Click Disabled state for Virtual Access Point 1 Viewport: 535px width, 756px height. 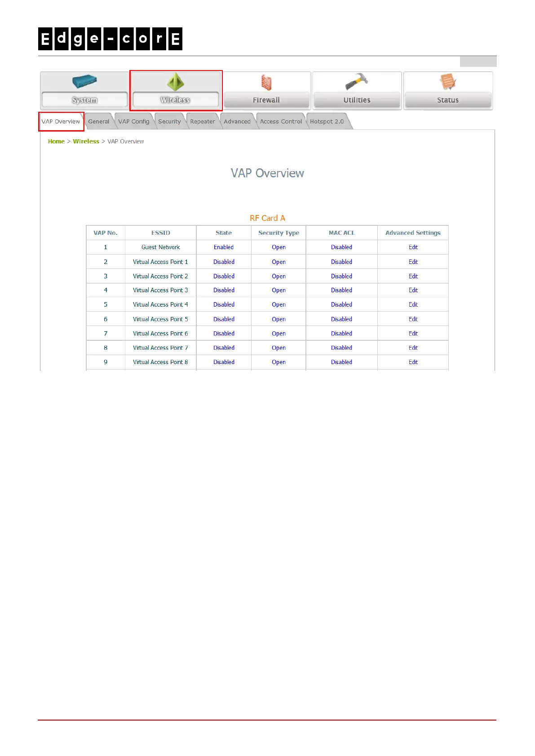coord(224,262)
